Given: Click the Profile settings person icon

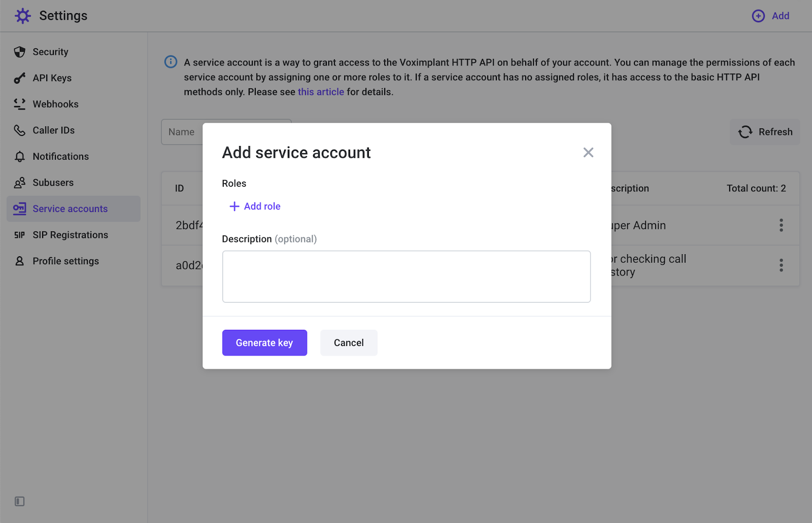Looking at the screenshot, I should point(19,261).
